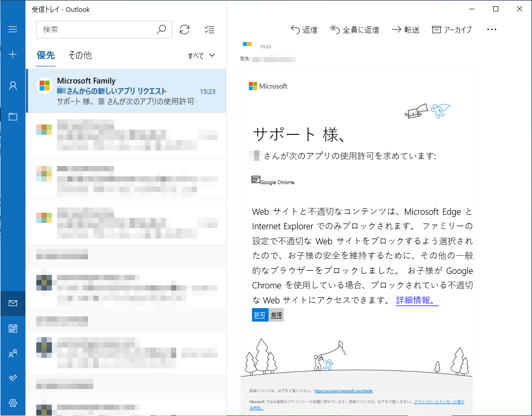
Task: Compose new mail with plus icon
Action: (x=13, y=54)
